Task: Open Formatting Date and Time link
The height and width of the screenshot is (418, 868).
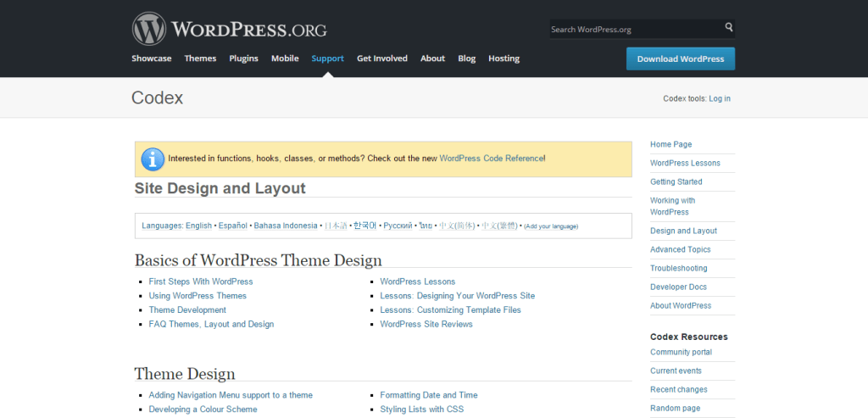Action: click(x=429, y=395)
